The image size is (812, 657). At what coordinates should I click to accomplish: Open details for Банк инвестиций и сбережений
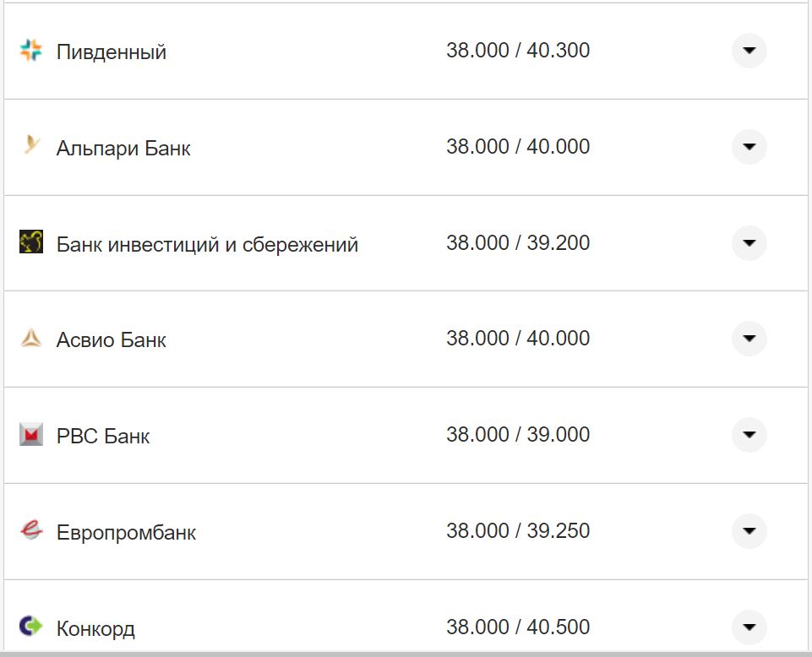click(x=749, y=243)
